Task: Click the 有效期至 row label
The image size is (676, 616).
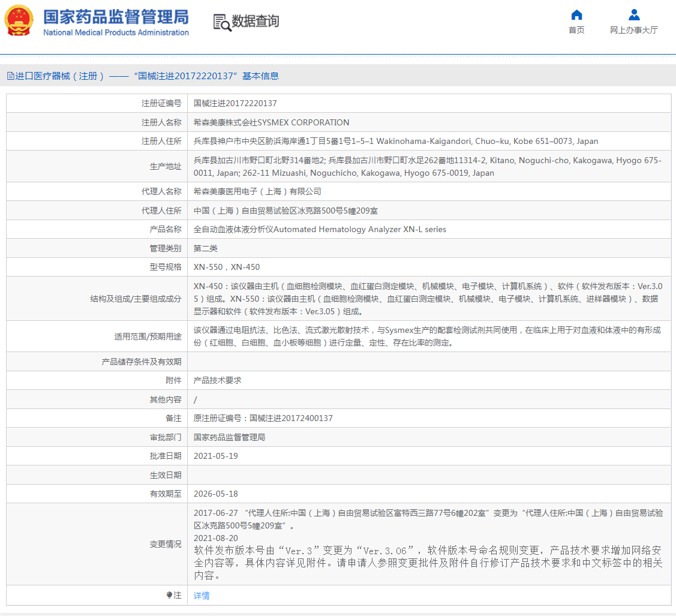Action: click(166, 494)
